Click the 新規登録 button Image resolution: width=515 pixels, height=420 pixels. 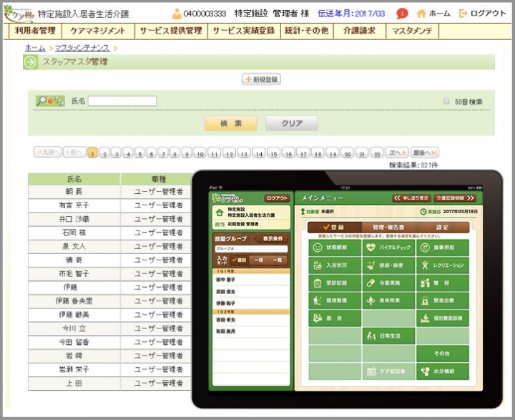[262, 79]
